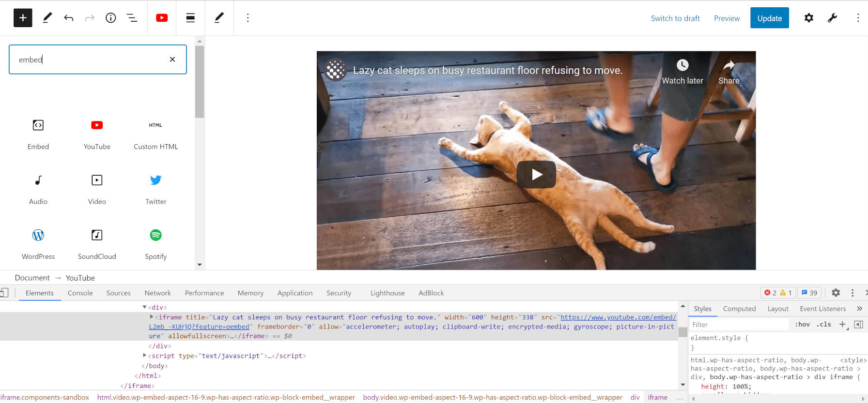Open the DevTools Performance tab
This screenshot has width=868, height=403.
click(x=204, y=293)
